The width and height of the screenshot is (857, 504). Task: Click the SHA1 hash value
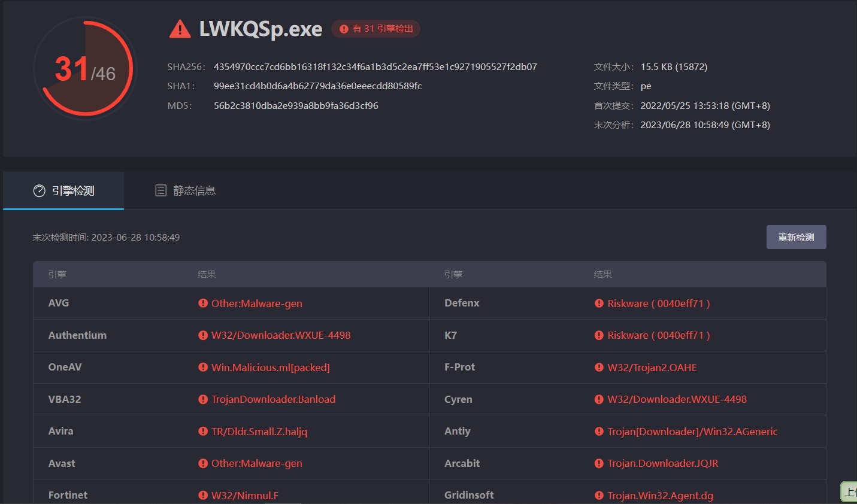(317, 86)
